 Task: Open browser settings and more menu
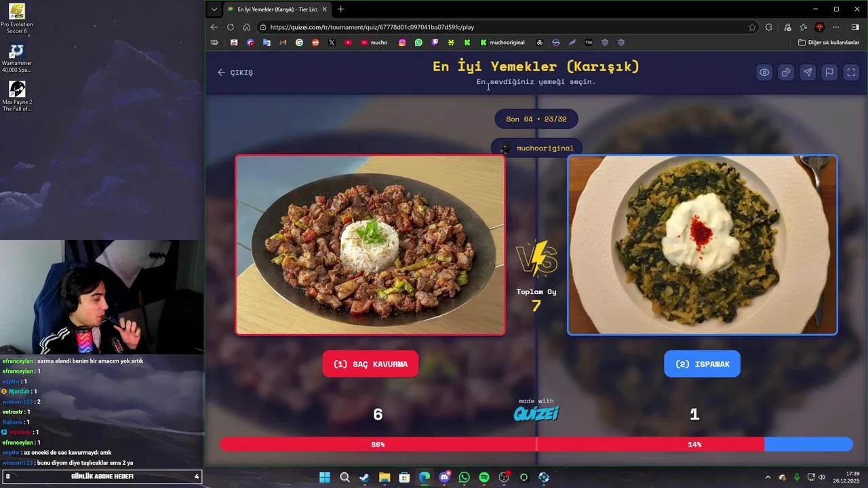[x=836, y=27]
